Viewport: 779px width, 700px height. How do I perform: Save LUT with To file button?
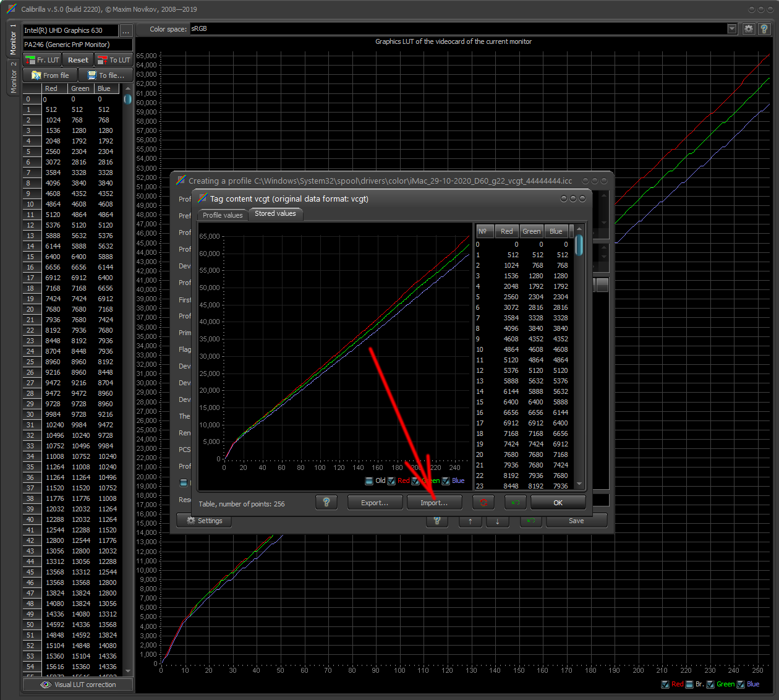point(106,75)
